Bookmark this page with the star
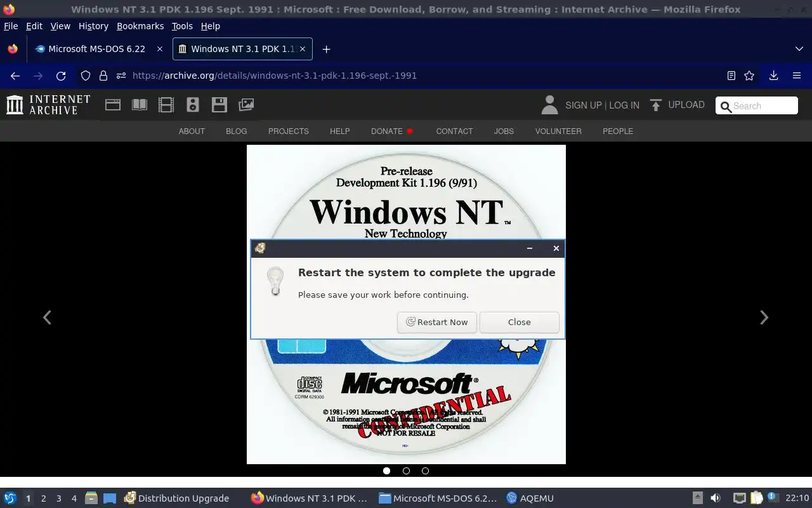The height and width of the screenshot is (508, 812). [749, 76]
